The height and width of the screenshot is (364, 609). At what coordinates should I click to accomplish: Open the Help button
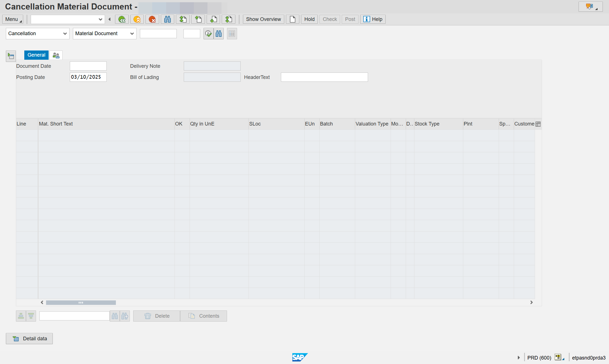(373, 19)
